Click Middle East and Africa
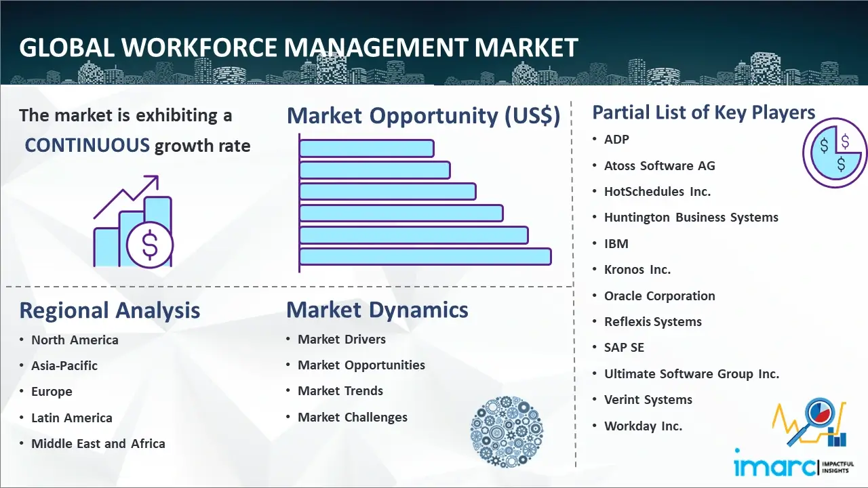Viewport: 868px width, 488px height. (98, 444)
